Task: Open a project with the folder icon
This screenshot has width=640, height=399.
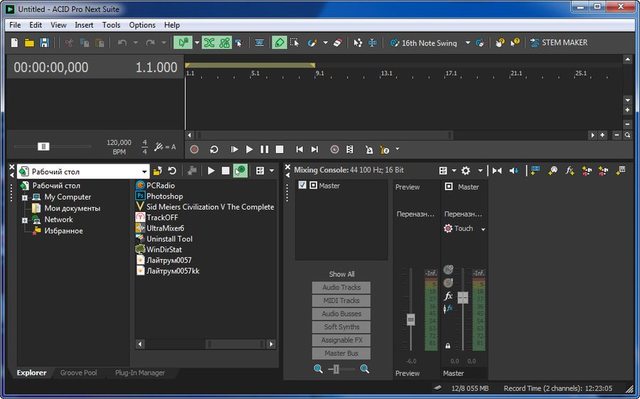Action: (29, 43)
